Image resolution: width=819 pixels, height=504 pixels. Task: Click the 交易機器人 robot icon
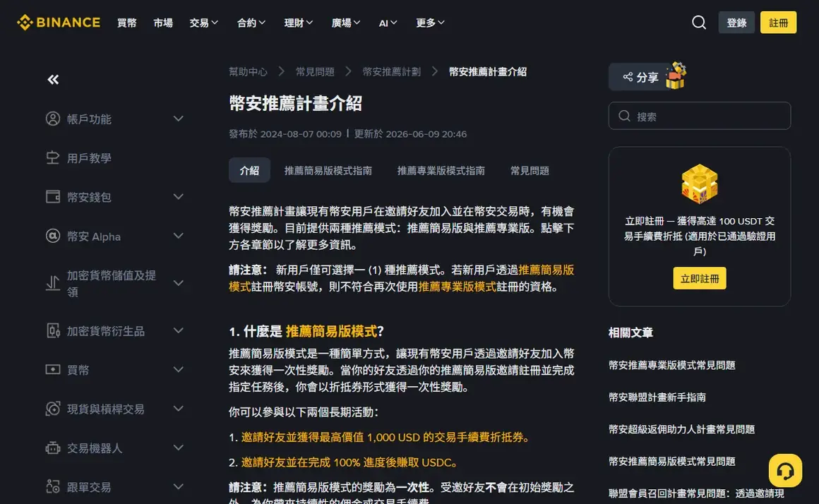53,448
